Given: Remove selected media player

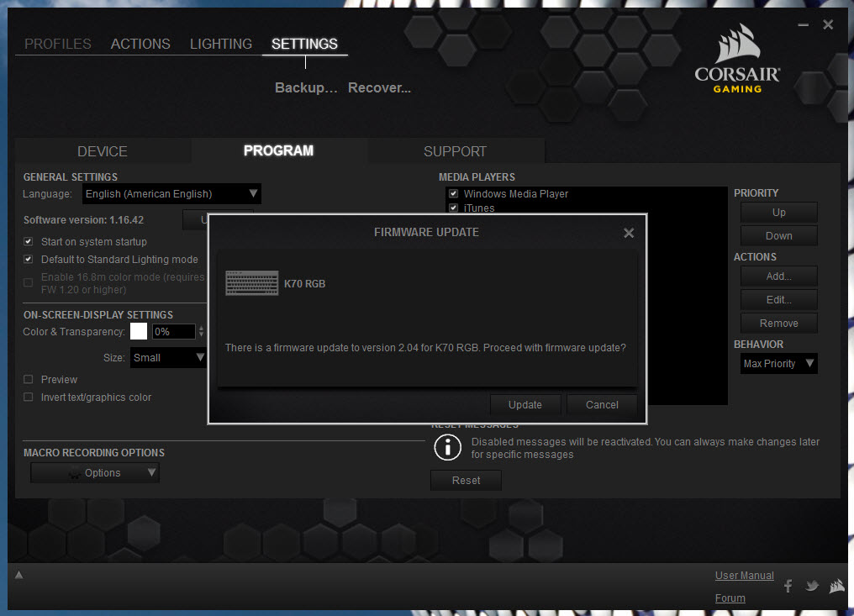Looking at the screenshot, I should click(x=779, y=323).
